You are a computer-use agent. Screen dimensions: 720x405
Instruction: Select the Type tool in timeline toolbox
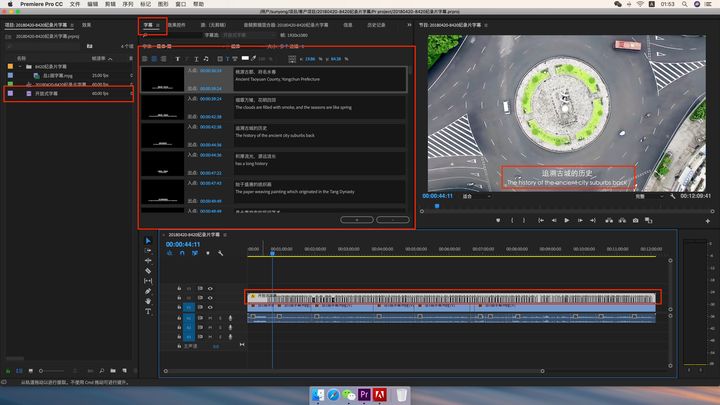click(148, 311)
